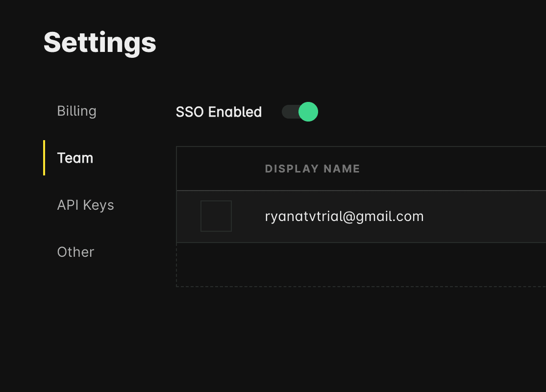546x392 pixels.
Task: Disable the SSO Enabled toggle
Action: pos(299,112)
